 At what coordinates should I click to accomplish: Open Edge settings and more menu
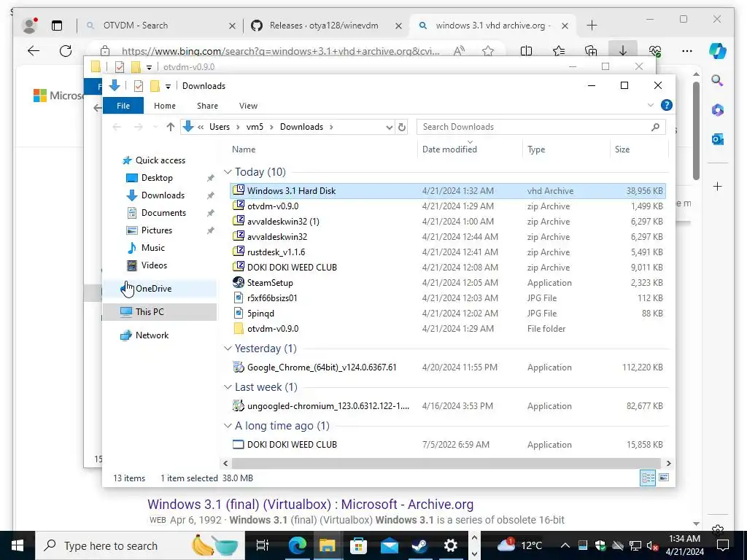[687, 50]
